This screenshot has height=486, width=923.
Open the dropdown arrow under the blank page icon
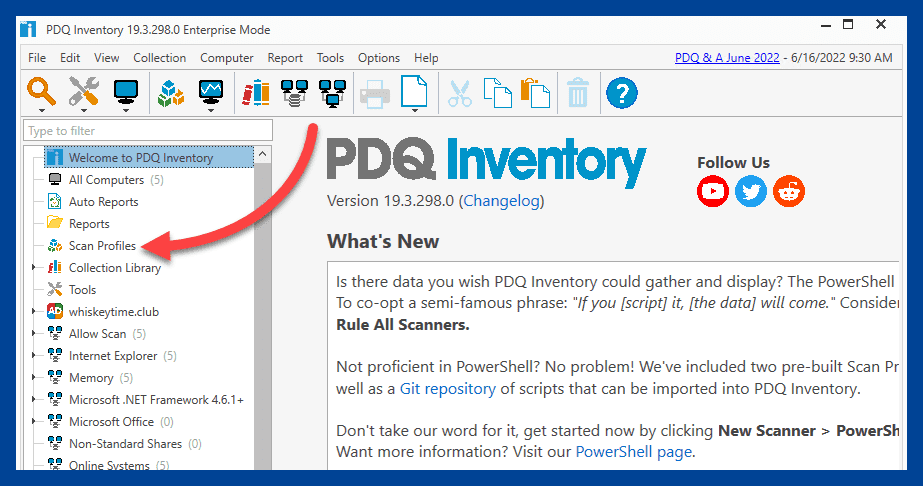point(414,110)
